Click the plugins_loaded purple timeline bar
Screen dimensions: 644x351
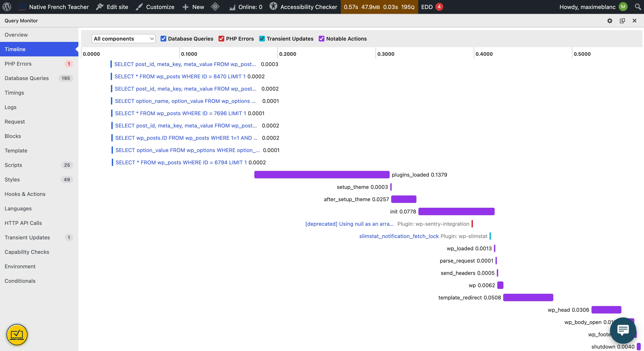(322, 175)
